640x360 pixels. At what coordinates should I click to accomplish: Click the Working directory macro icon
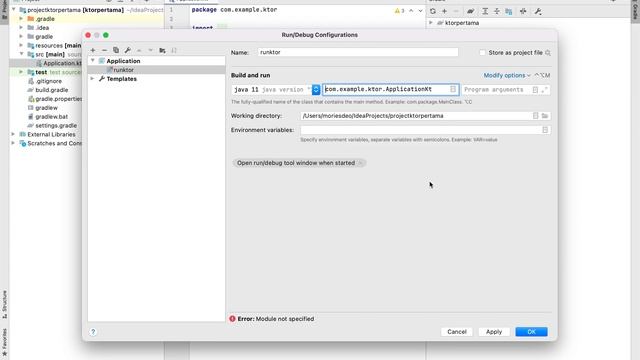click(x=536, y=116)
